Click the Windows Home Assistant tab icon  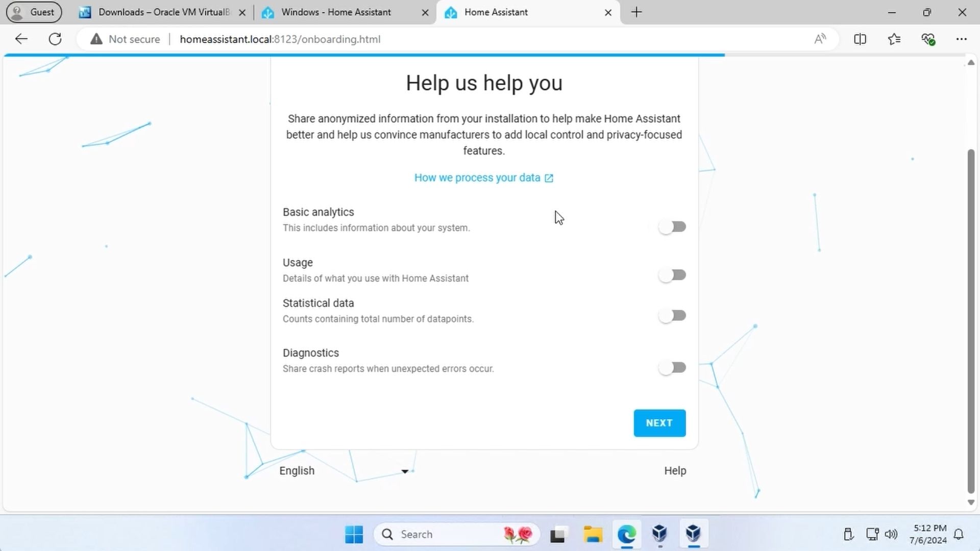coord(267,11)
